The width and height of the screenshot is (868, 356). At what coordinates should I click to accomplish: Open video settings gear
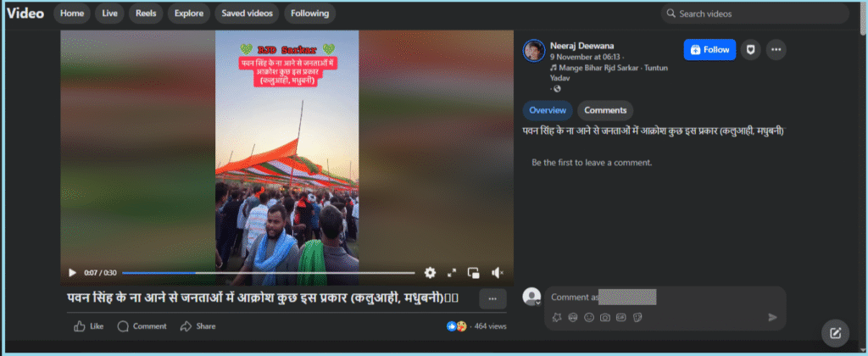[x=430, y=273]
